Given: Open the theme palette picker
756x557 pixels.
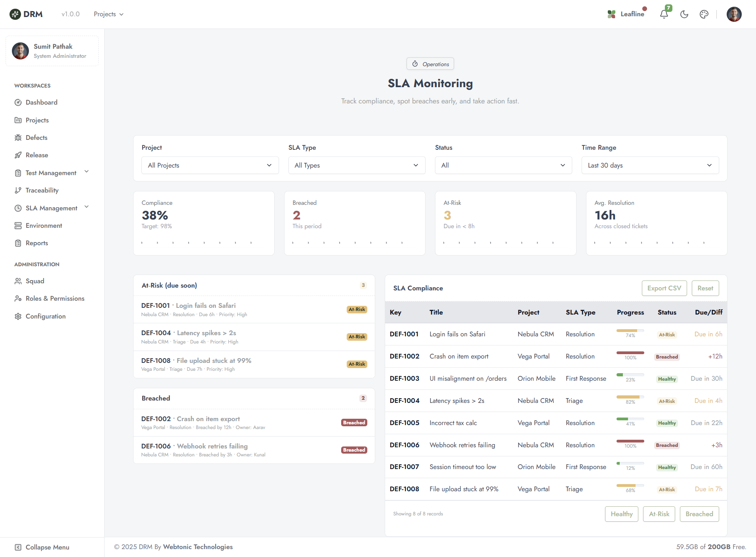Looking at the screenshot, I should point(704,14).
